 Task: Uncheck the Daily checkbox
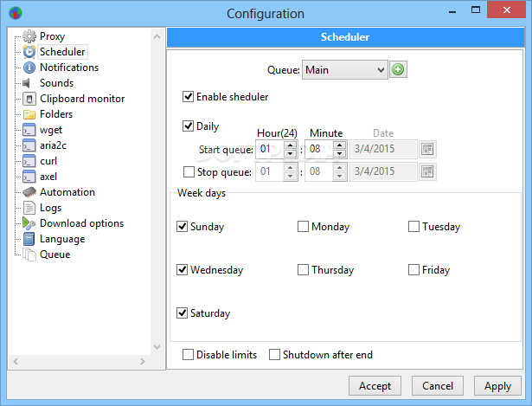tap(189, 126)
